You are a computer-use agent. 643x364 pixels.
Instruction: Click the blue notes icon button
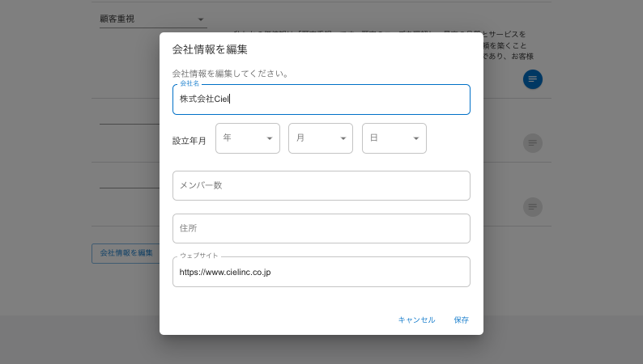tap(532, 79)
